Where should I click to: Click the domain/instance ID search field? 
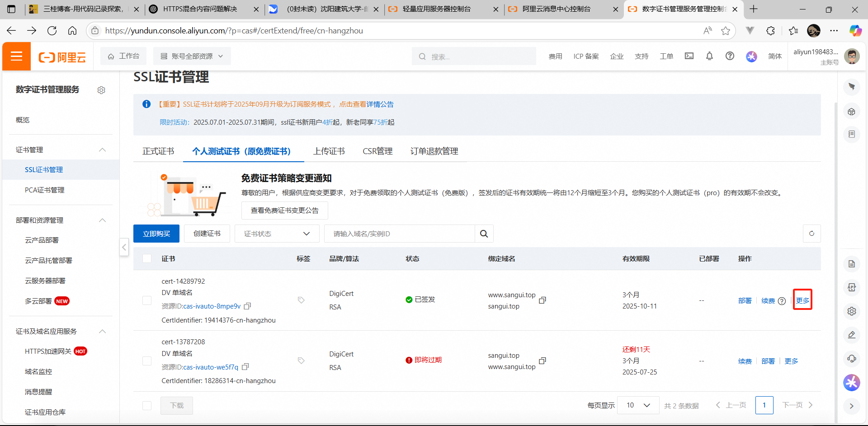(x=399, y=234)
